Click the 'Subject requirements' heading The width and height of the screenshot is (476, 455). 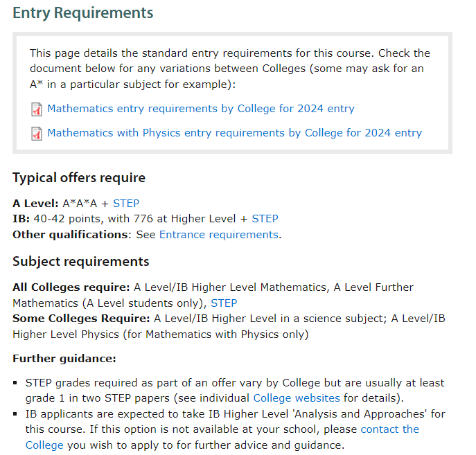pyautogui.click(x=81, y=262)
